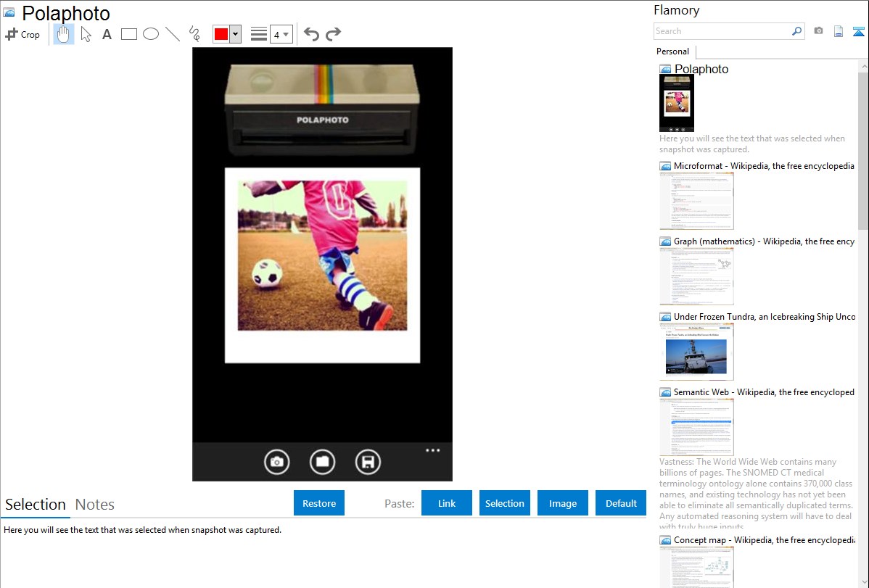
Task: Pick the freehand scribble tool
Action: (194, 34)
